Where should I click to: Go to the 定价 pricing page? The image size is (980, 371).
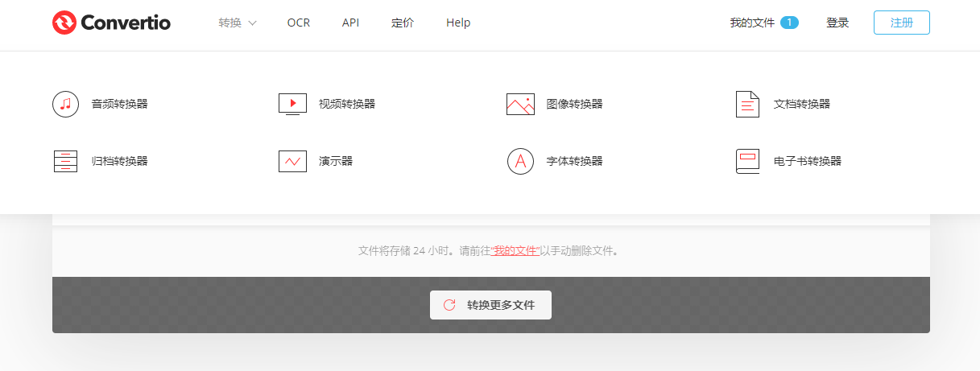[403, 23]
